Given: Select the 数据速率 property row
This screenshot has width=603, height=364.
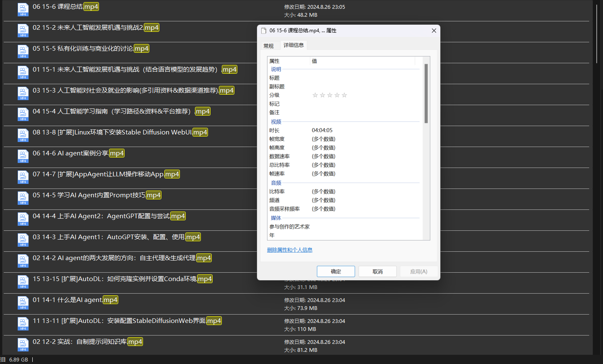Looking at the screenshot, I should 344,156.
